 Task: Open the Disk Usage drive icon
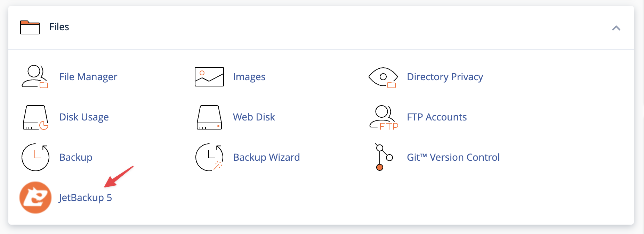coord(35,117)
